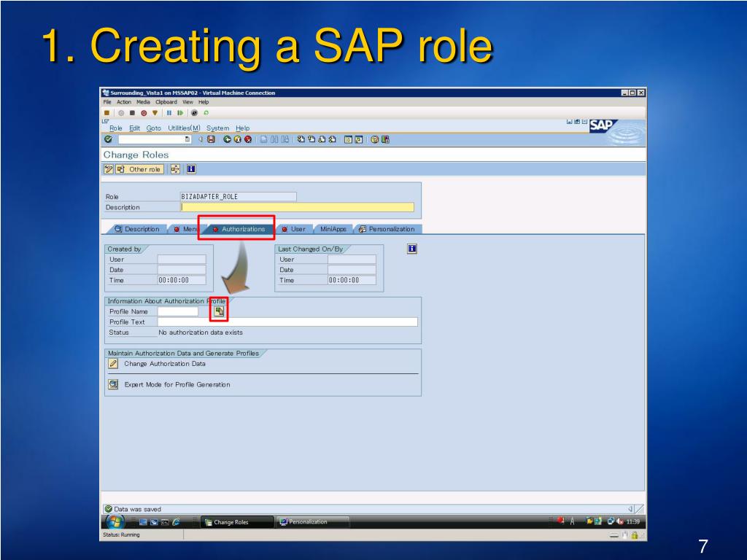Click the SAP command input field

click(152, 139)
